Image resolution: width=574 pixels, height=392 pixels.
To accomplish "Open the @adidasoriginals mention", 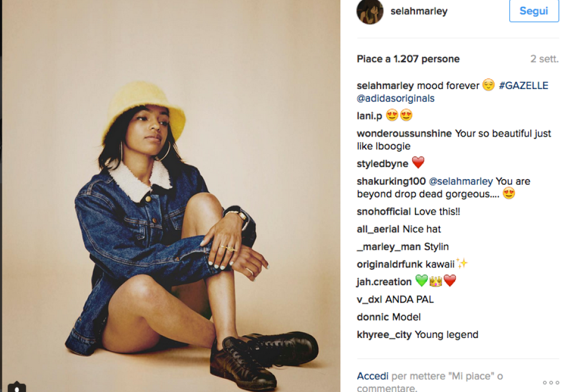I will click(395, 98).
